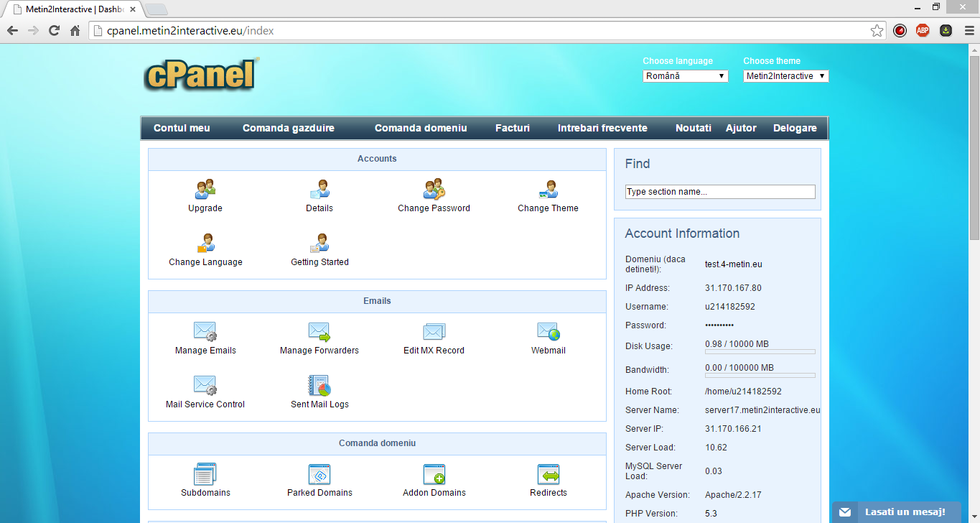Open the Redirects icon
This screenshot has width=980, height=523.
549,474
